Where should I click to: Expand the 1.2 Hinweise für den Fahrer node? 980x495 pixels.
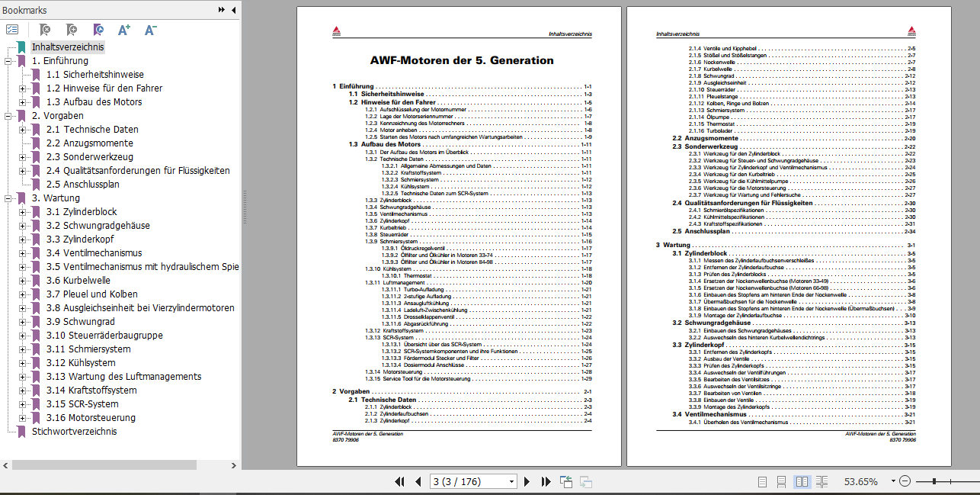(x=23, y=88)
